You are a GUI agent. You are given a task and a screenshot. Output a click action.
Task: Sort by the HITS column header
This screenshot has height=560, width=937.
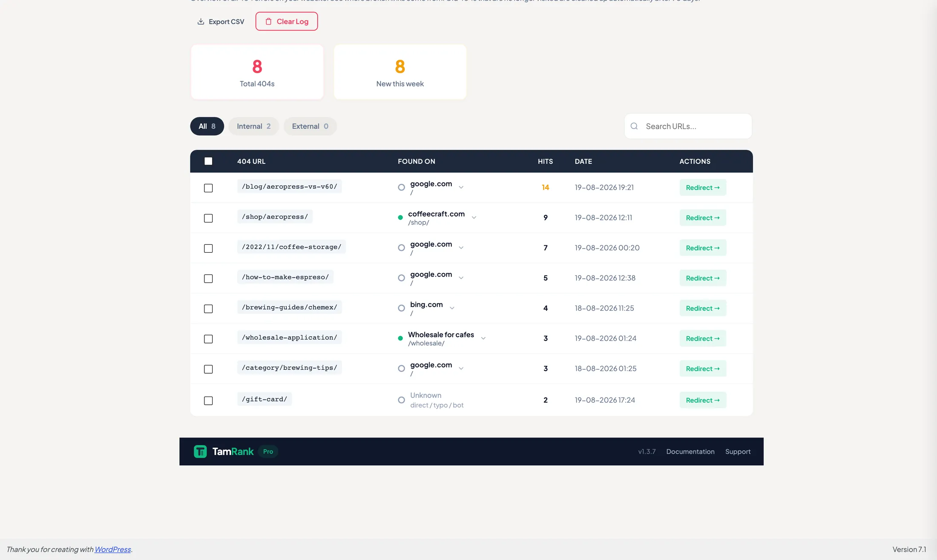(545, 161)
